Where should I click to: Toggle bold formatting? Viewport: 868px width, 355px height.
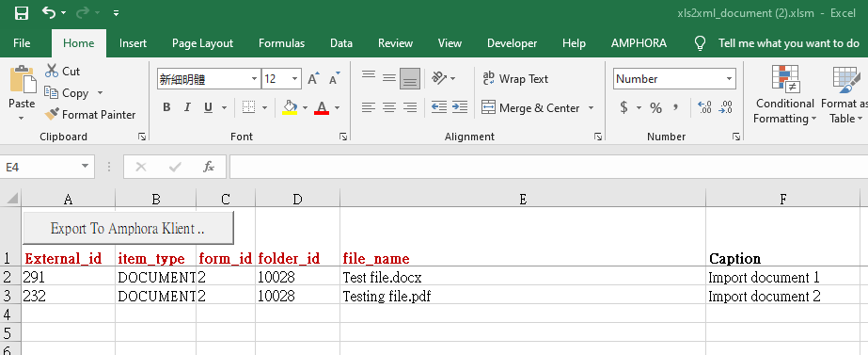coord(166,107)
